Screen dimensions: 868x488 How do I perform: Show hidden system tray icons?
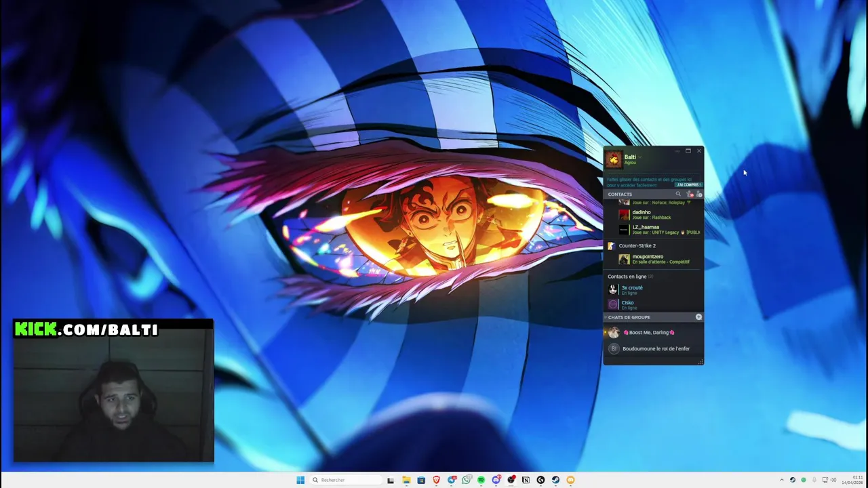click(x=782, y=480)
